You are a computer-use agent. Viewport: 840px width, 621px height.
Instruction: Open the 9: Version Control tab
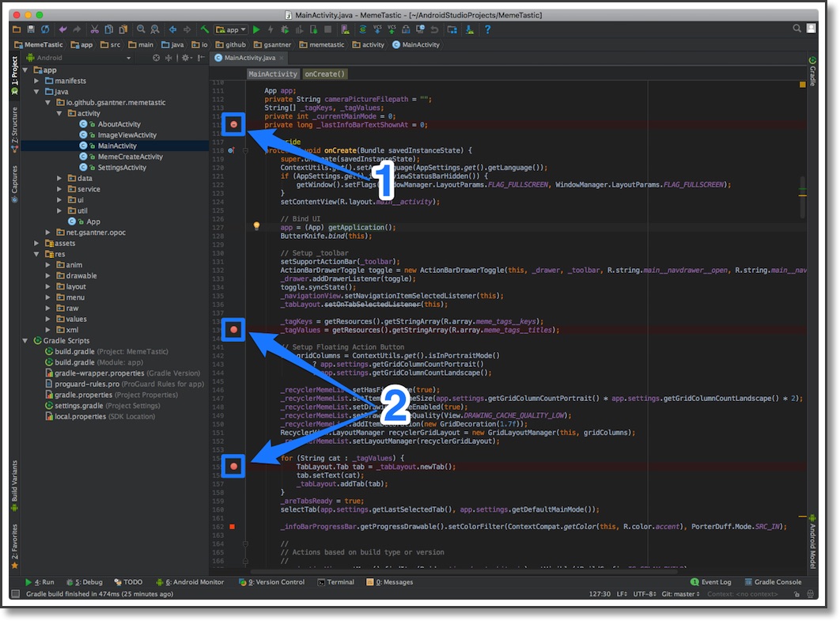tap(271, 582)
